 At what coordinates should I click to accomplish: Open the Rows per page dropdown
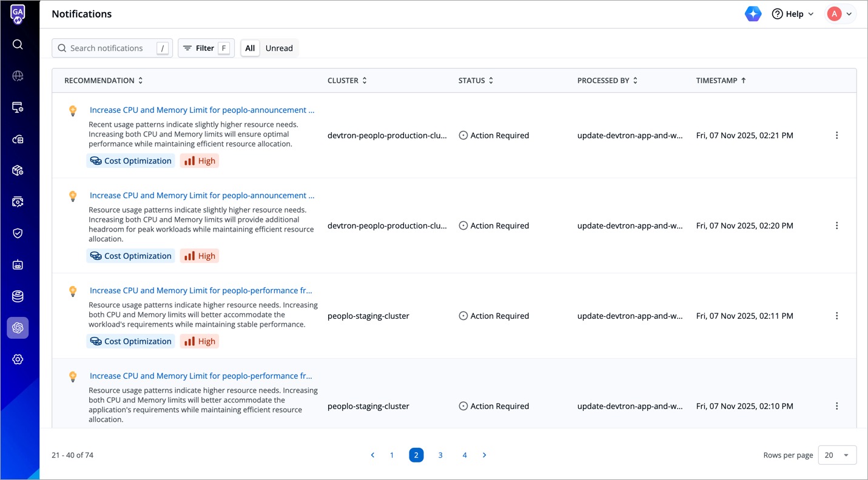pos(837,455)
